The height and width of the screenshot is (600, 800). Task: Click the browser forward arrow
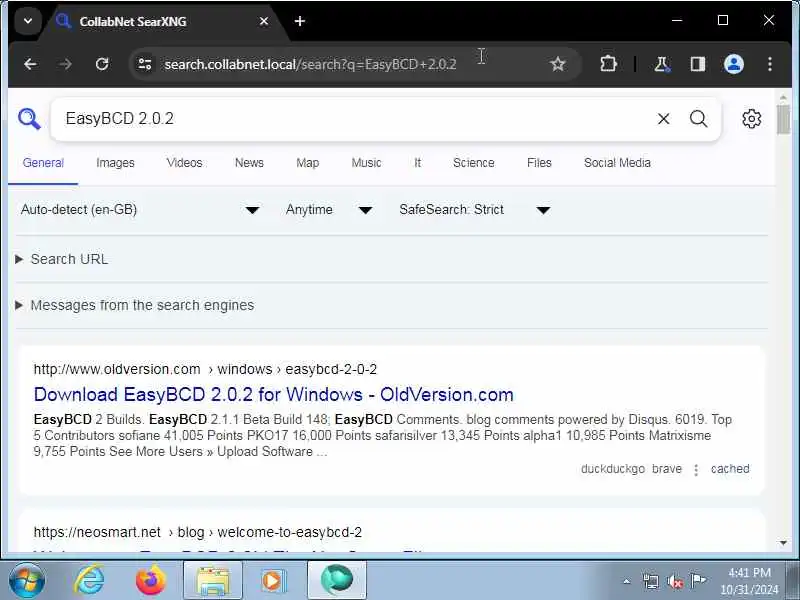(65, 64)
